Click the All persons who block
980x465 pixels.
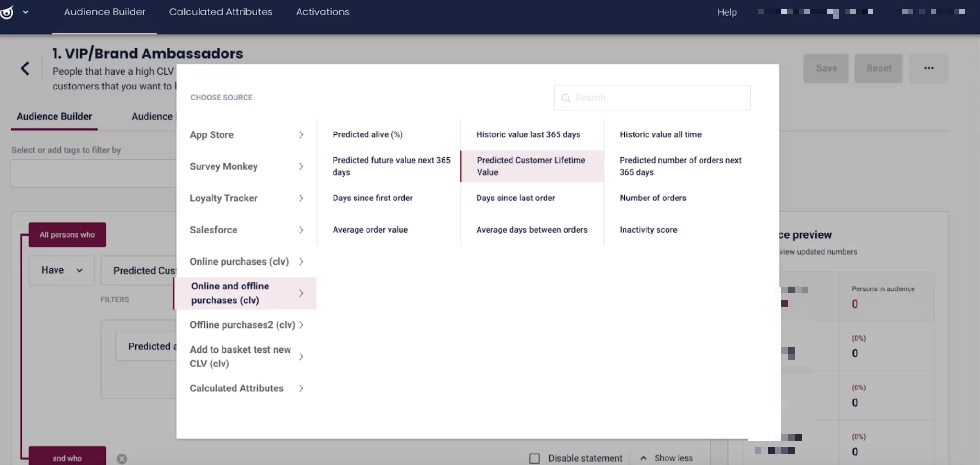point(67,235)
